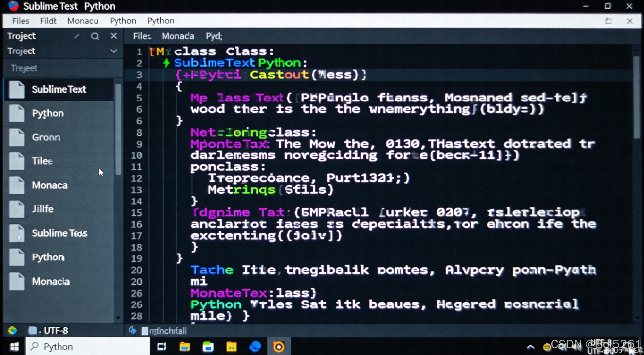Open the Files menu in menu bar

21,21
